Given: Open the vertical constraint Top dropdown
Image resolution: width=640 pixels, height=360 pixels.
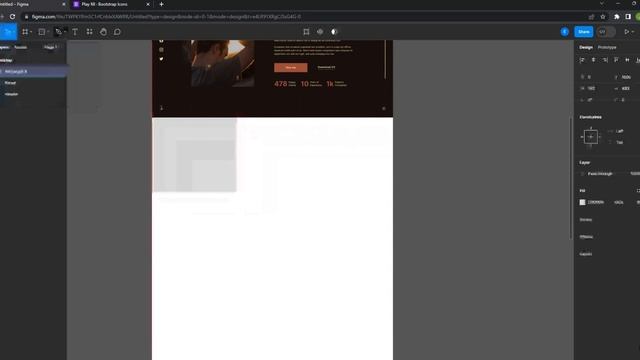Looking at the screenshot, I should pyautogui.click(x=620, y=142).
